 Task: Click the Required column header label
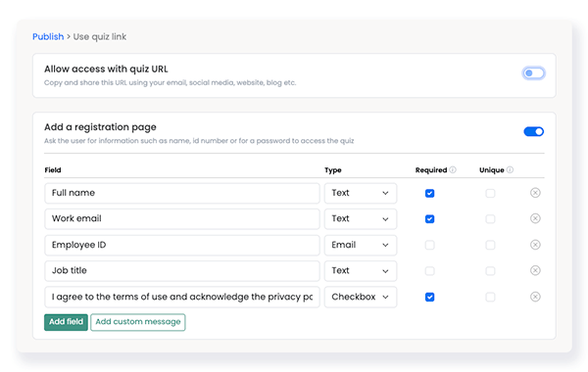point(431,170)
